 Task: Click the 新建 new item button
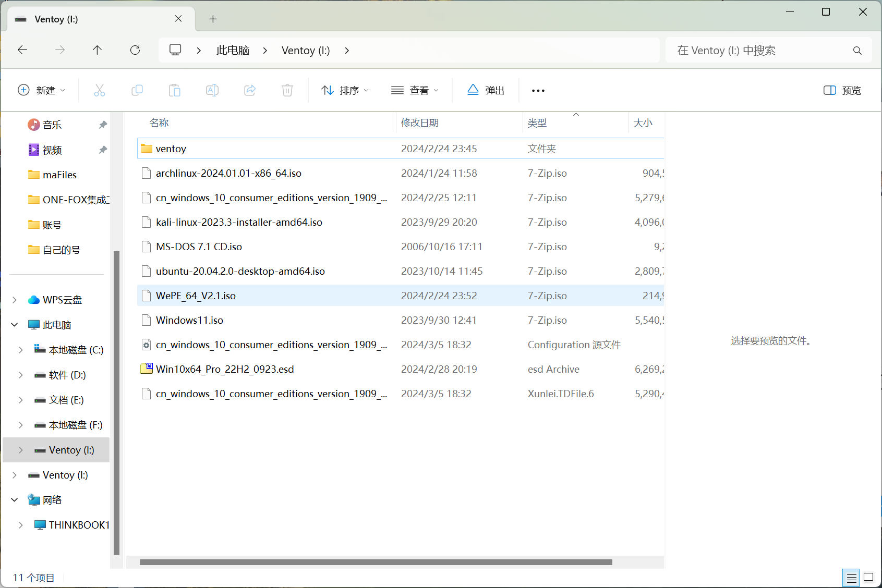(x=42, y=90)
